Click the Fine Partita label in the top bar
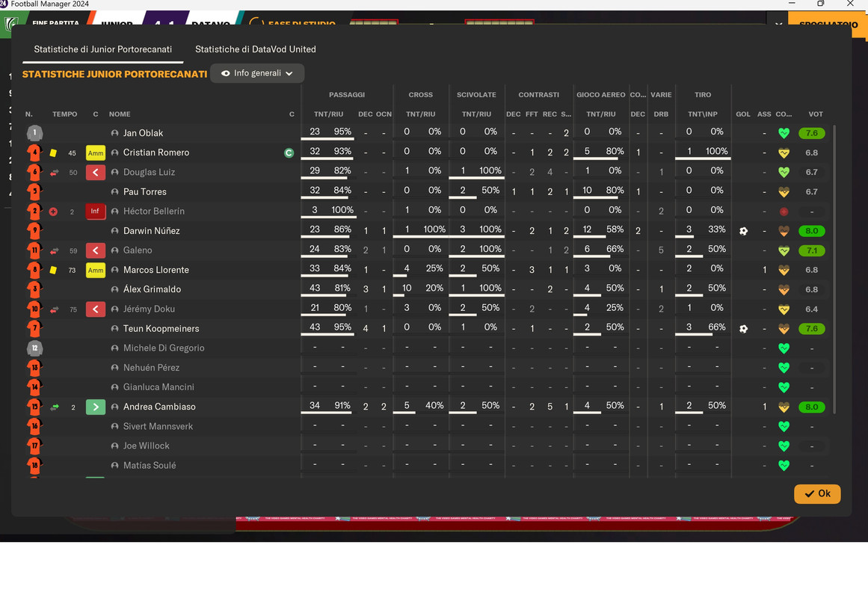 55,23
